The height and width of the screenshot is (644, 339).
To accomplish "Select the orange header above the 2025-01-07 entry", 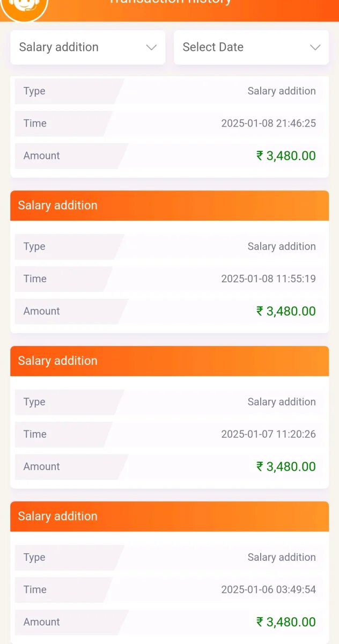I will tap(169, 361).
